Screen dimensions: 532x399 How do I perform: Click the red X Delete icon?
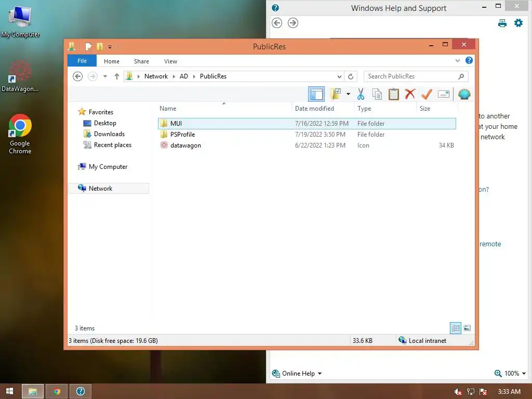coord(410,94)
